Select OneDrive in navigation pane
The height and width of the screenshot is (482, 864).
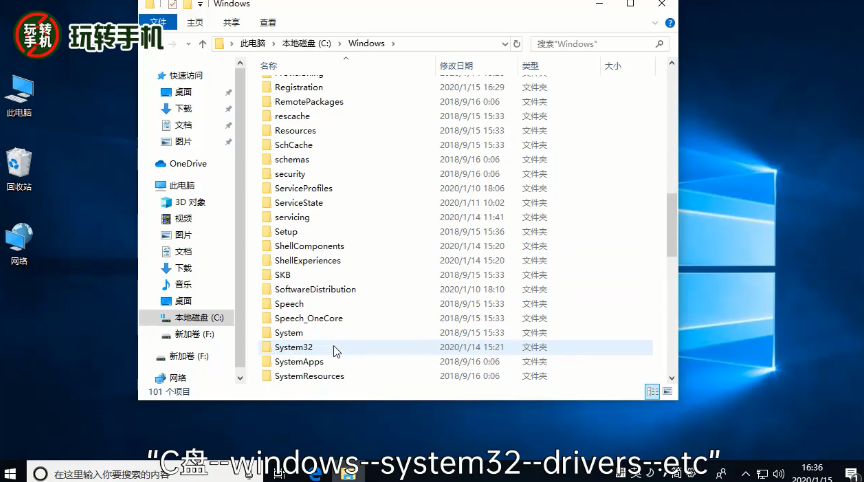[181, 164]
